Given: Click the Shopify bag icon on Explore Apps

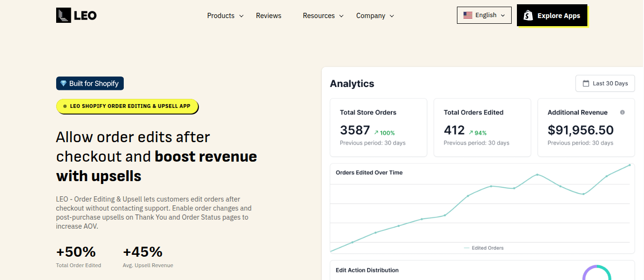Looking at the screenshot, I should [528, 16].
